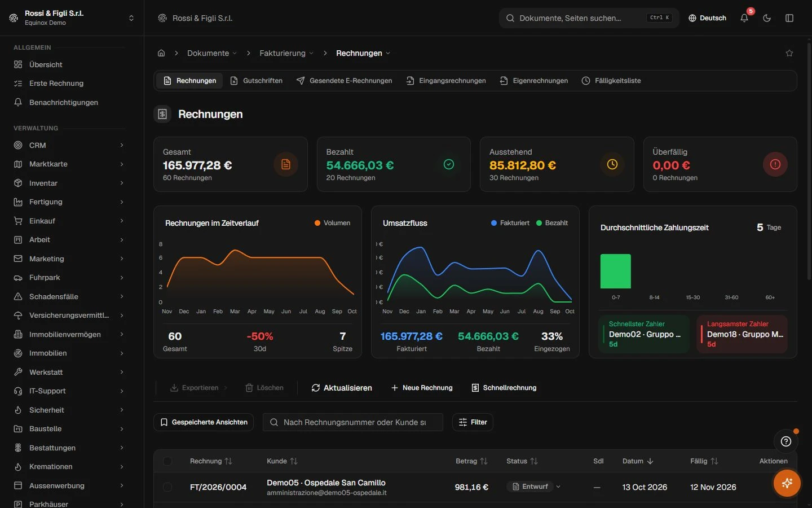Open Gespeicherte Ansichten
This screenshot has height=508, width=812.
(x=204, y=422)
